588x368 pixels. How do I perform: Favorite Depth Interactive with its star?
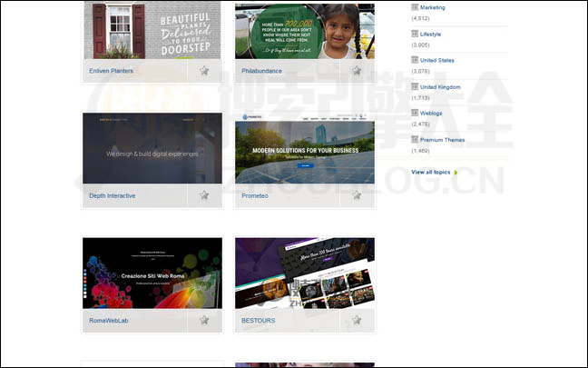click(x=204, y=195)
